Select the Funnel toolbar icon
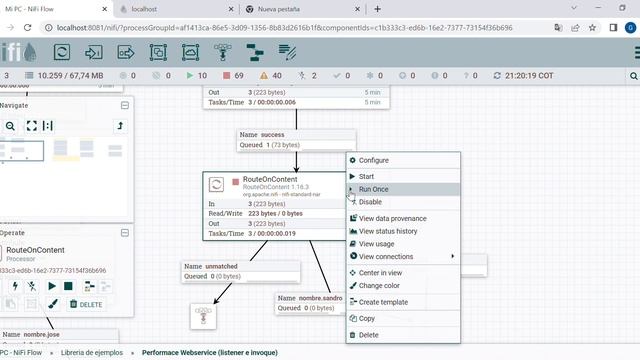This screenshot has height=360, width=640. tap(222, 52)
